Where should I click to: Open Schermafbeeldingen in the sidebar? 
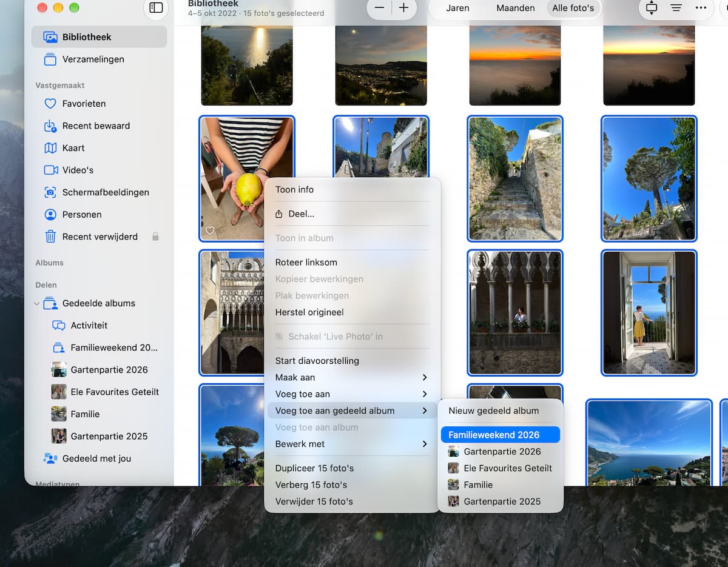point(99,192)
